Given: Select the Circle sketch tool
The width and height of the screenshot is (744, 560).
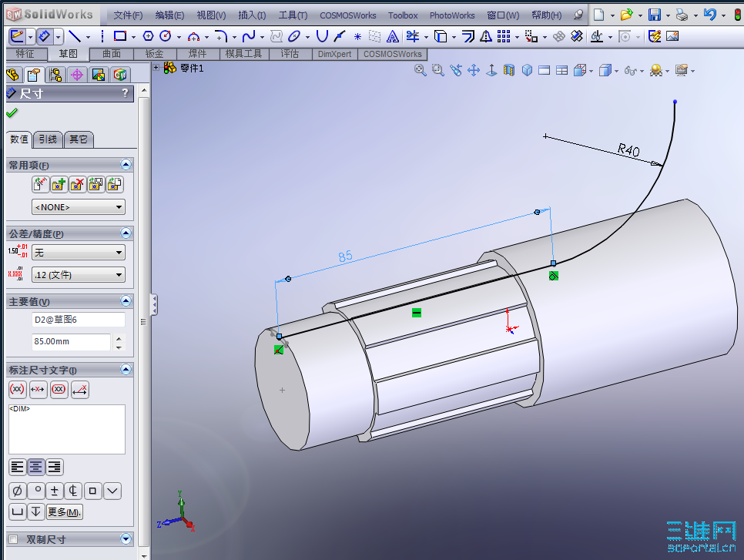Looking at the screenshot, I should click(x=166, y=36).
